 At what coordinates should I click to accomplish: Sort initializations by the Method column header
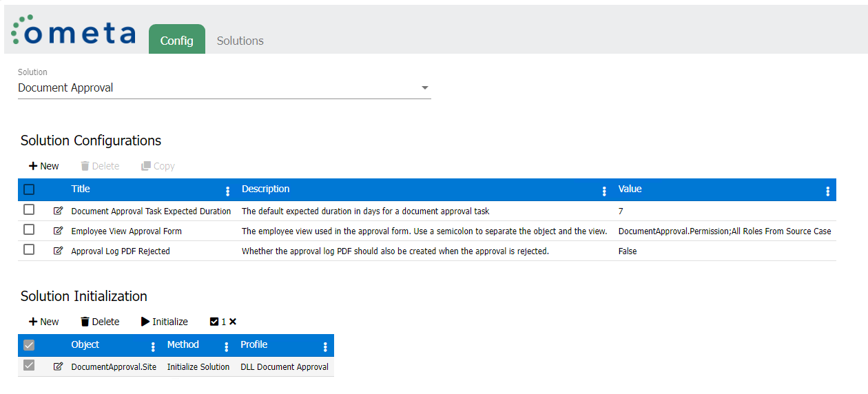183,344
